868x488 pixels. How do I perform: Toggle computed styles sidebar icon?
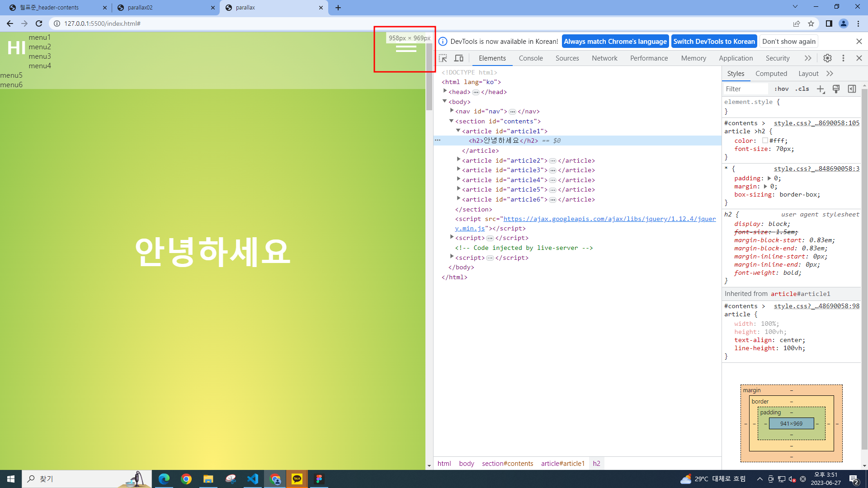[852, 89]
